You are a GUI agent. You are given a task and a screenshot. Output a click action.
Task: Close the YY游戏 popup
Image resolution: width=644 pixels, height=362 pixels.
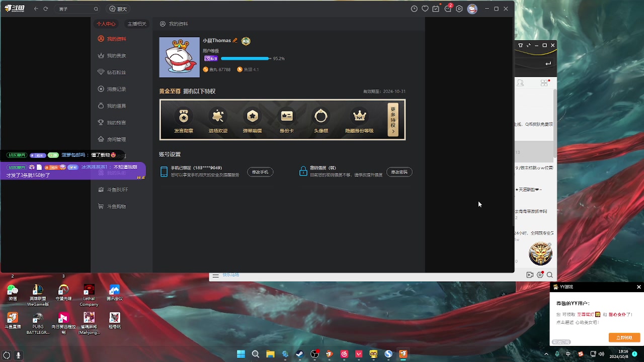pos(639,287)
